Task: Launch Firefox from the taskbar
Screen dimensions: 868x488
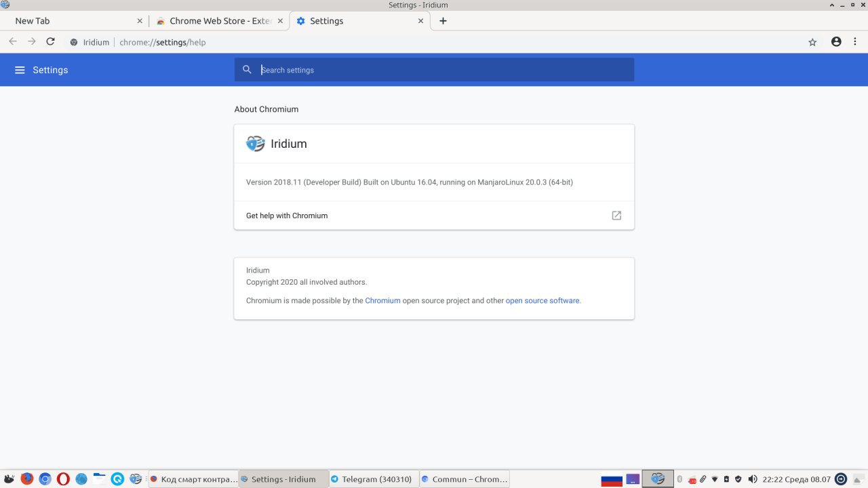Action: tap(27, 479)
